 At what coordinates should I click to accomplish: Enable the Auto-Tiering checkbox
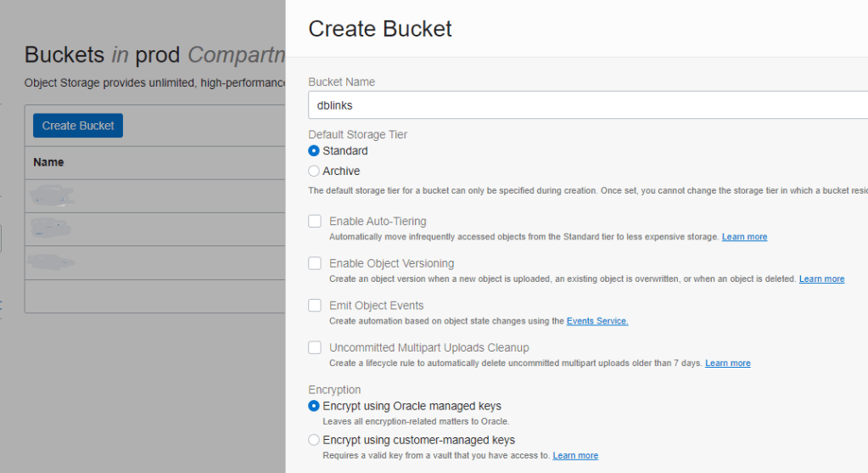(x=315, y=222)
